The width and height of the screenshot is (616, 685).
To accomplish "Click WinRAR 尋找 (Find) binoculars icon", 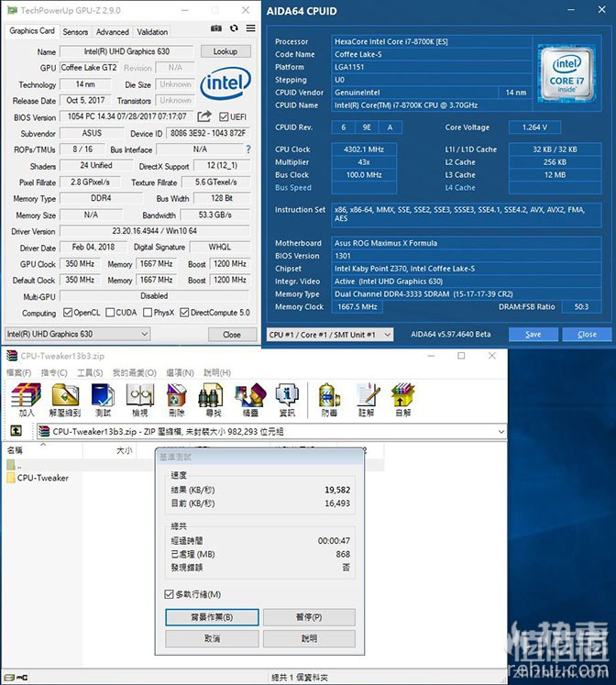I will (x=212, y=399).
